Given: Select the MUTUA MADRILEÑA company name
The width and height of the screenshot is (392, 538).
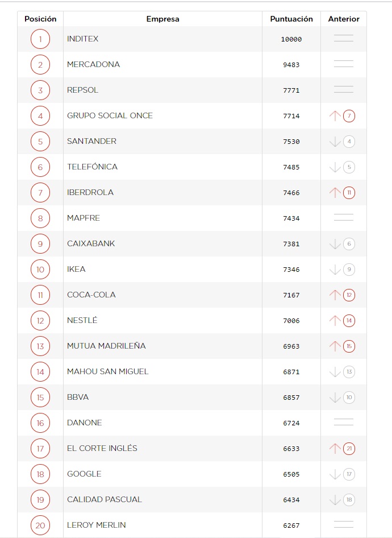Looking at the screenshot, I should coord(106,346).
